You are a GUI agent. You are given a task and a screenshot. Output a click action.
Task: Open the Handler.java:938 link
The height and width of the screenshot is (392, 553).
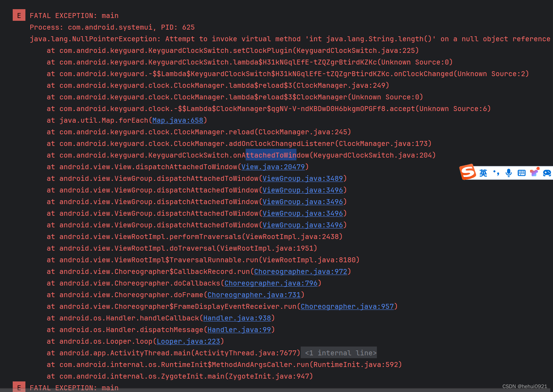[x=237, y=318]
